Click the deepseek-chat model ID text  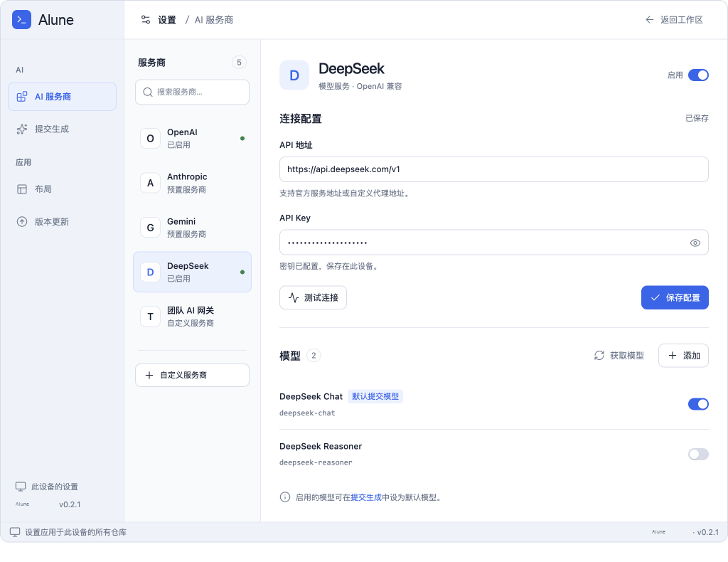307,413
